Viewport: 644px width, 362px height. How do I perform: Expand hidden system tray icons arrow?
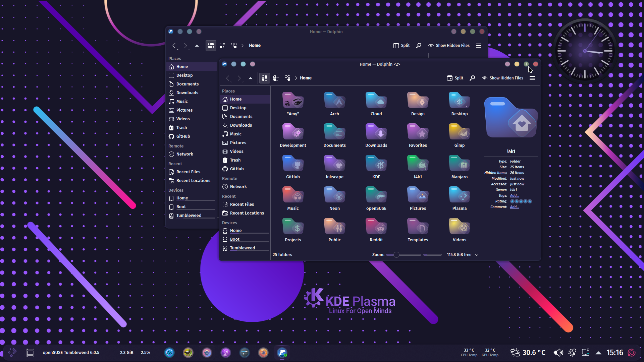(x=598, y=353)
